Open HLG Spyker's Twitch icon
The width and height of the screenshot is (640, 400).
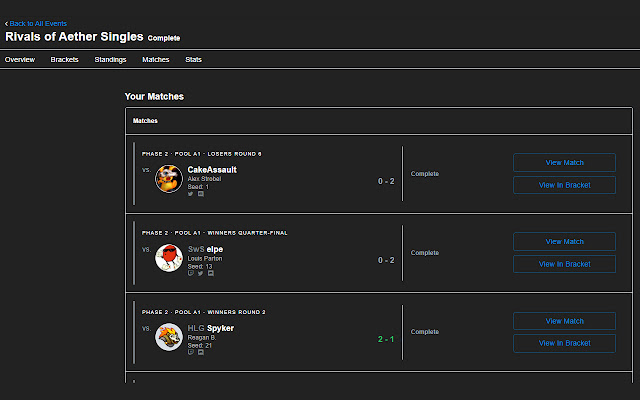[x=190, y=352]
